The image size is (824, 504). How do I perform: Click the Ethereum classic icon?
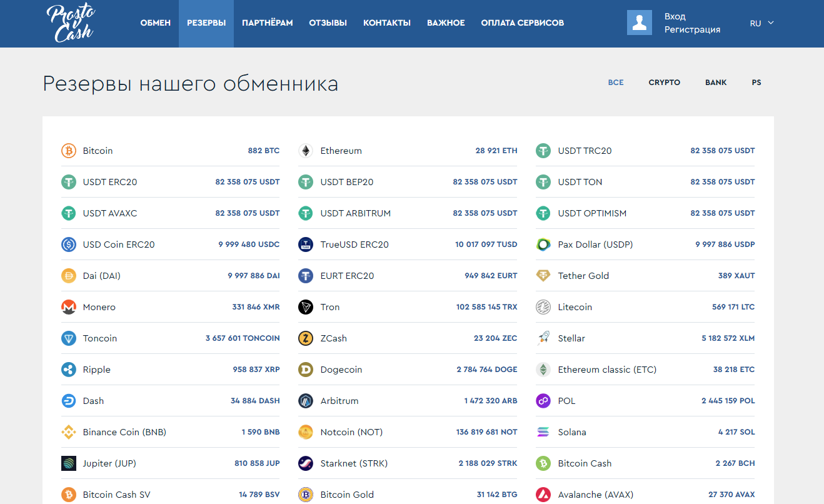coord(543,370)
